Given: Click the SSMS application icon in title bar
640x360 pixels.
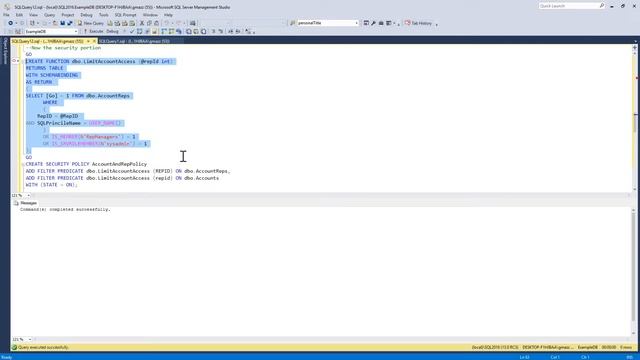Looking at the screenshot, I should pos(7,7).
